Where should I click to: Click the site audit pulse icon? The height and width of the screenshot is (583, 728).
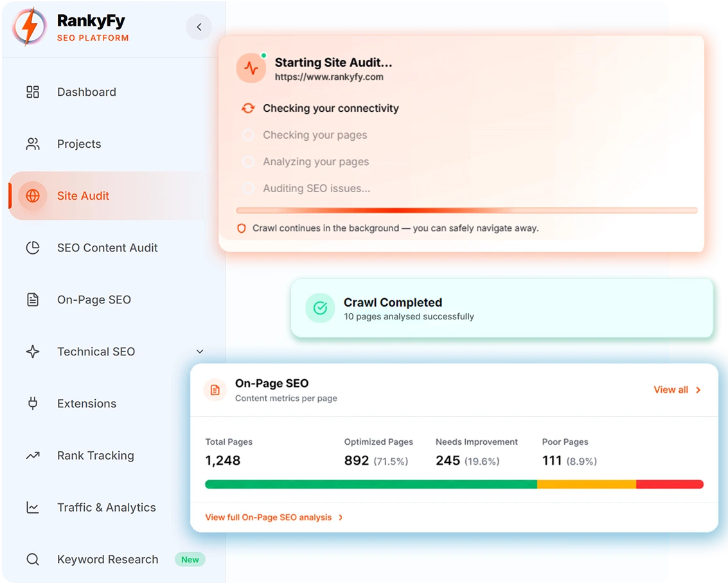click(251, 68)
